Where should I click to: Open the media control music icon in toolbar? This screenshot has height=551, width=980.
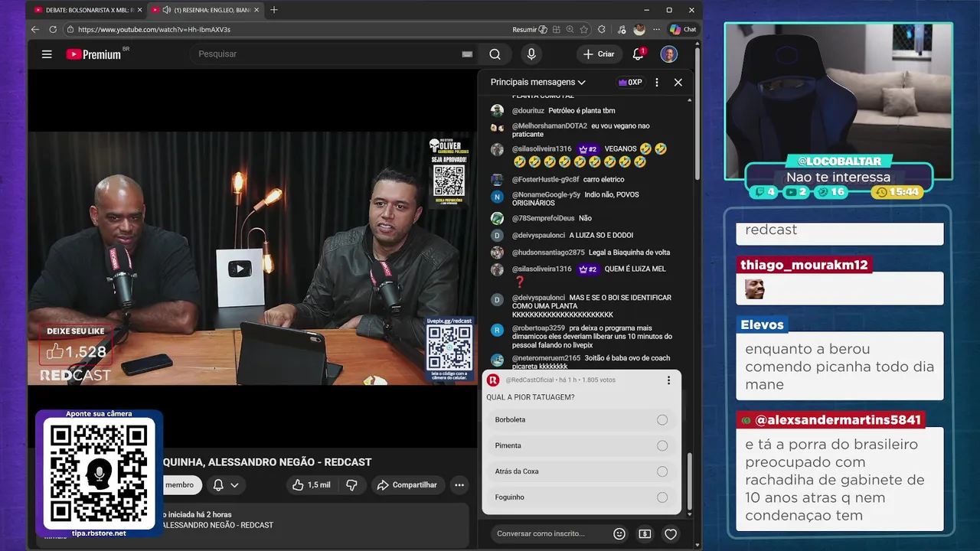pyautogui.click(x=620, y=29)
